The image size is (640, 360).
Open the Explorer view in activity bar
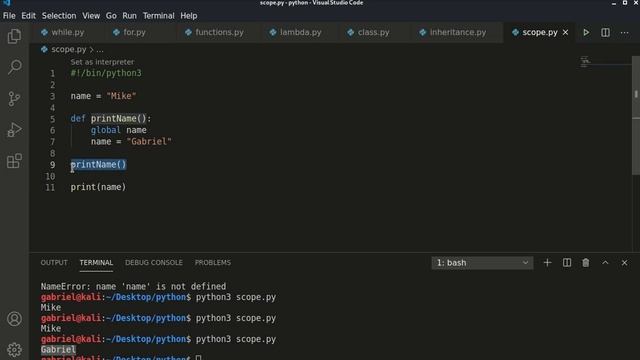[x=14, y=36]
